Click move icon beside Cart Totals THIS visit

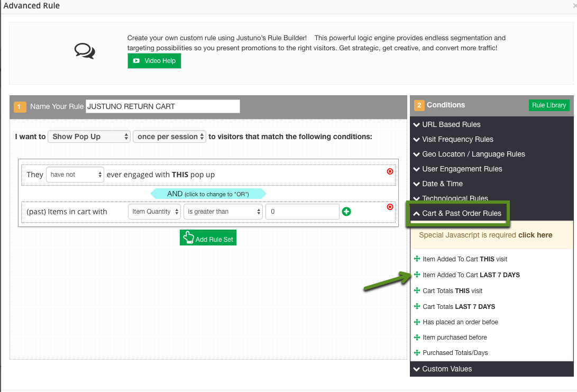click(x=417, y=291)
